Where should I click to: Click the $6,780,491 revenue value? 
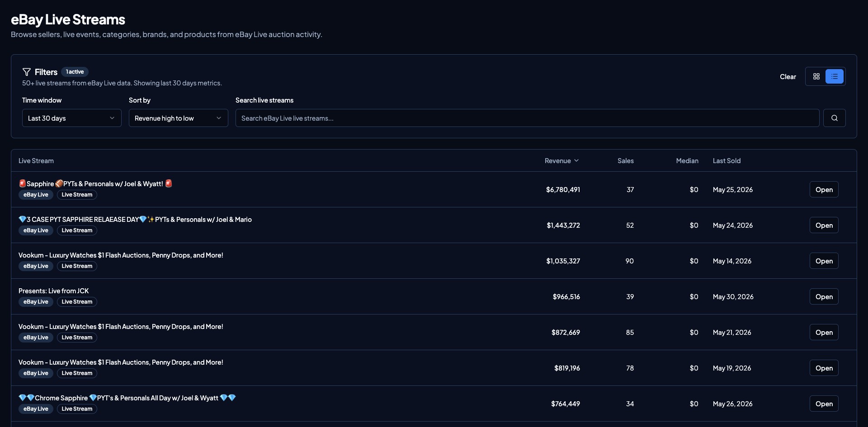[563, 190]
